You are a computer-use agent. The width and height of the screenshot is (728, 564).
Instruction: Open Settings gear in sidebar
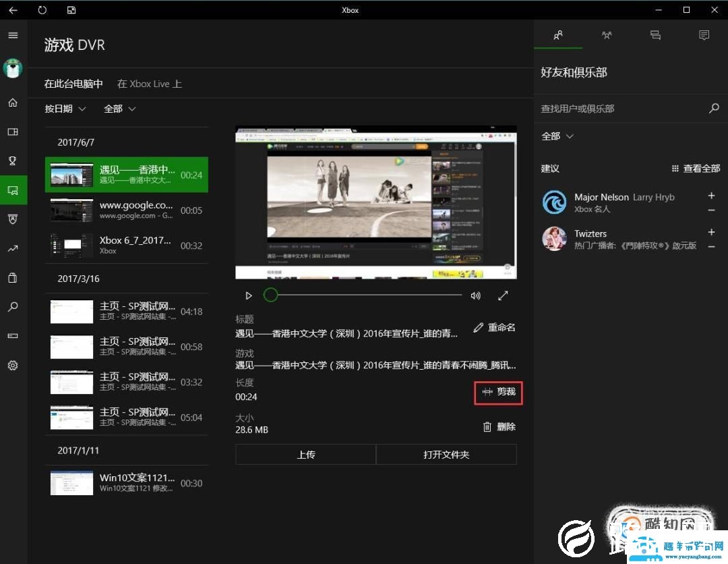[13, 366]
